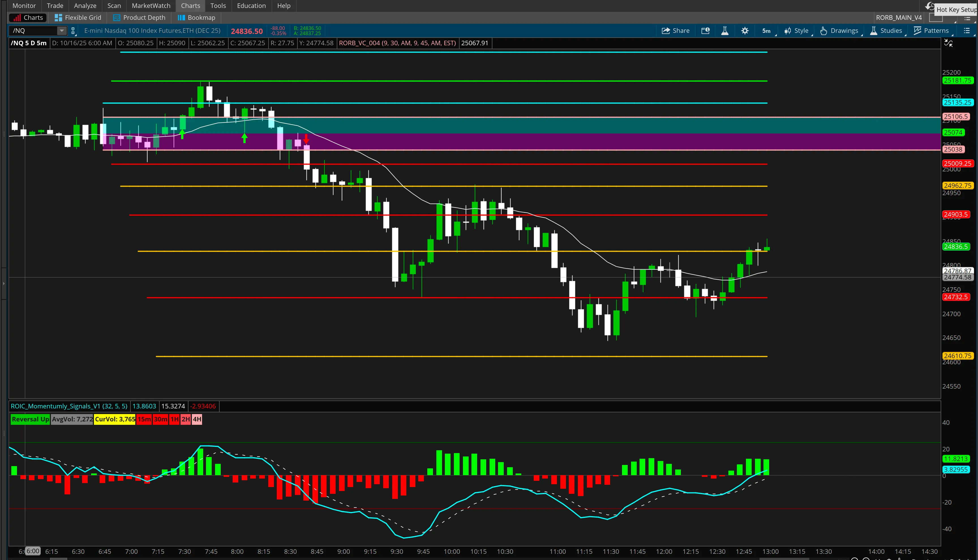Switch to the Flexible Grid tab
Viewport: 978px width, 560px height.
tap(78, 18)
